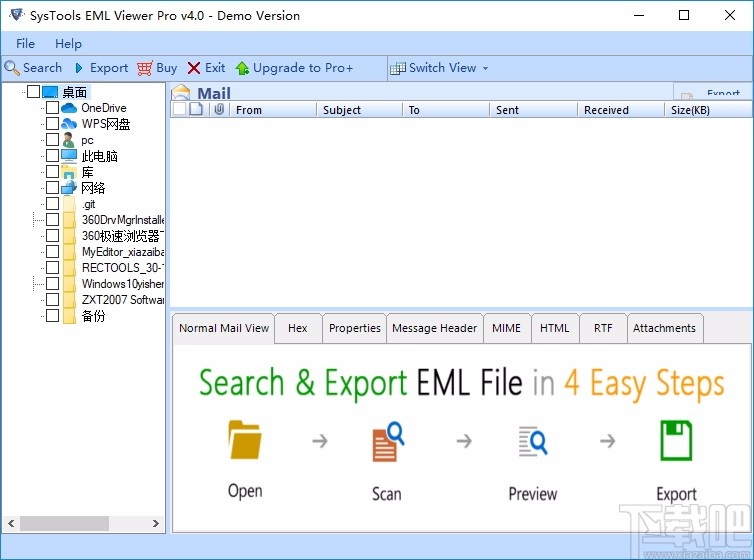The image size is (754, 560).
Task: Click the 网络 network icon
Action: [69, 187]
